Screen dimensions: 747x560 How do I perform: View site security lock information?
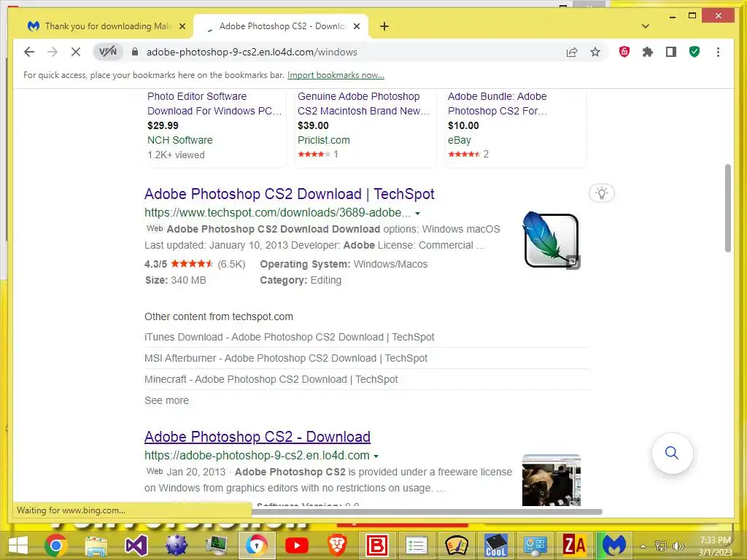tap(135, 52)
